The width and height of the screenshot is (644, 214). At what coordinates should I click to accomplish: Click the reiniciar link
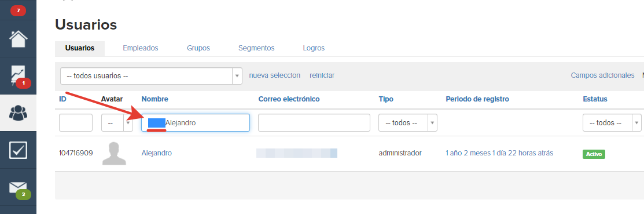click(322, 75)
